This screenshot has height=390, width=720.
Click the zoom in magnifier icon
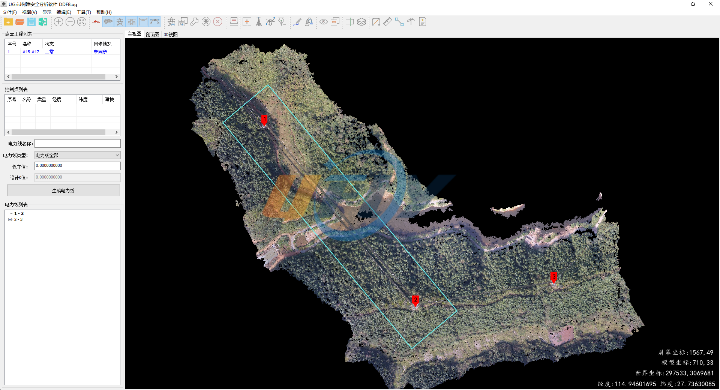pyautogui.click(x=59, y=22)
